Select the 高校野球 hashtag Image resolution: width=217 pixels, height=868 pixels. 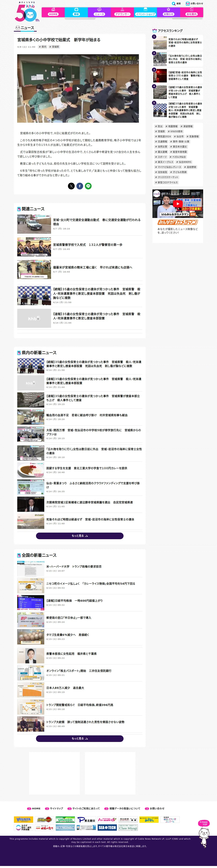190,167
